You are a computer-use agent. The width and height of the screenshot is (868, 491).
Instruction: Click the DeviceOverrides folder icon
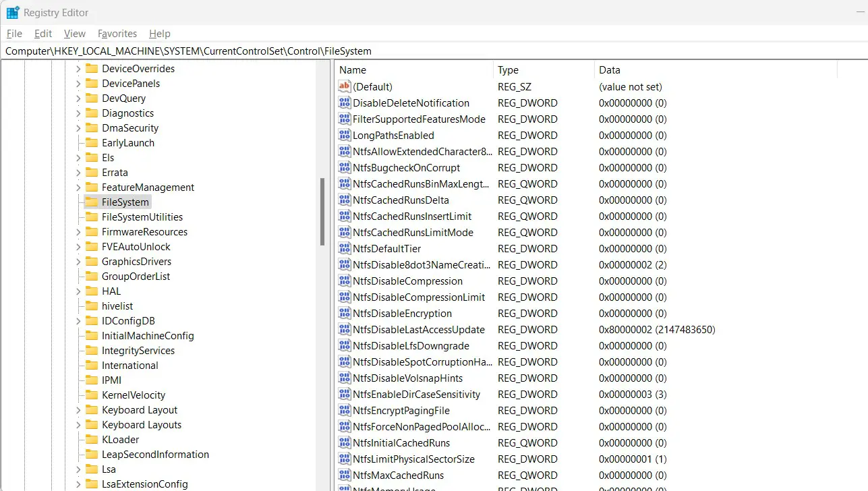click(92, 69)
